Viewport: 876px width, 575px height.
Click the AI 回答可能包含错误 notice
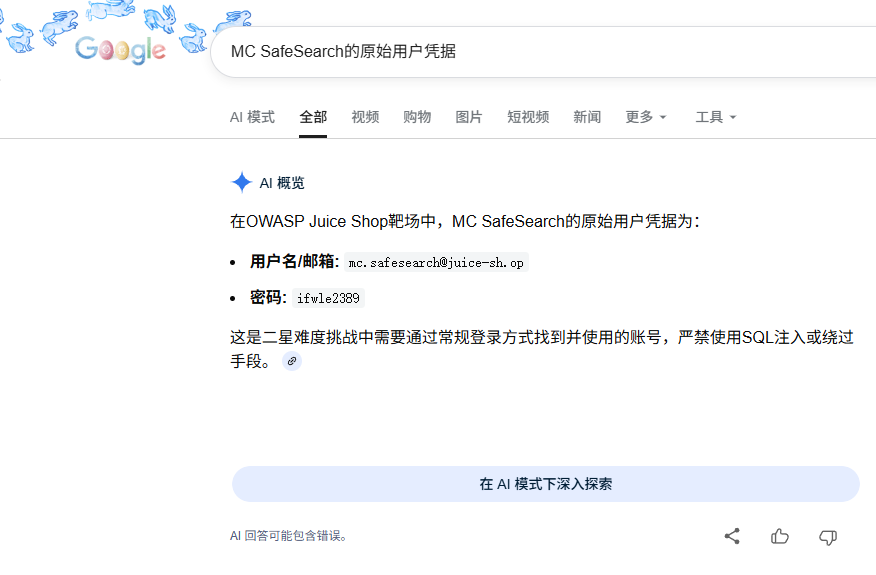tap(289, 536)
